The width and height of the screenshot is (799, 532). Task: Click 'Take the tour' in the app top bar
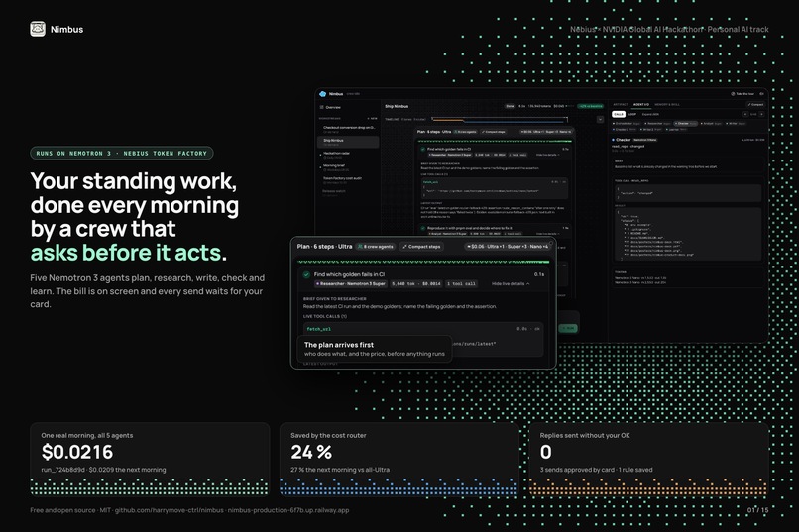(742, 94)
